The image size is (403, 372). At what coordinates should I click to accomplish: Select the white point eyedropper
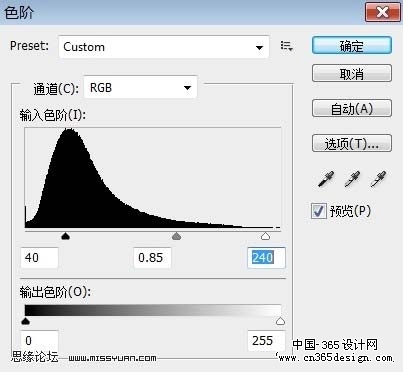click(378, 179)
